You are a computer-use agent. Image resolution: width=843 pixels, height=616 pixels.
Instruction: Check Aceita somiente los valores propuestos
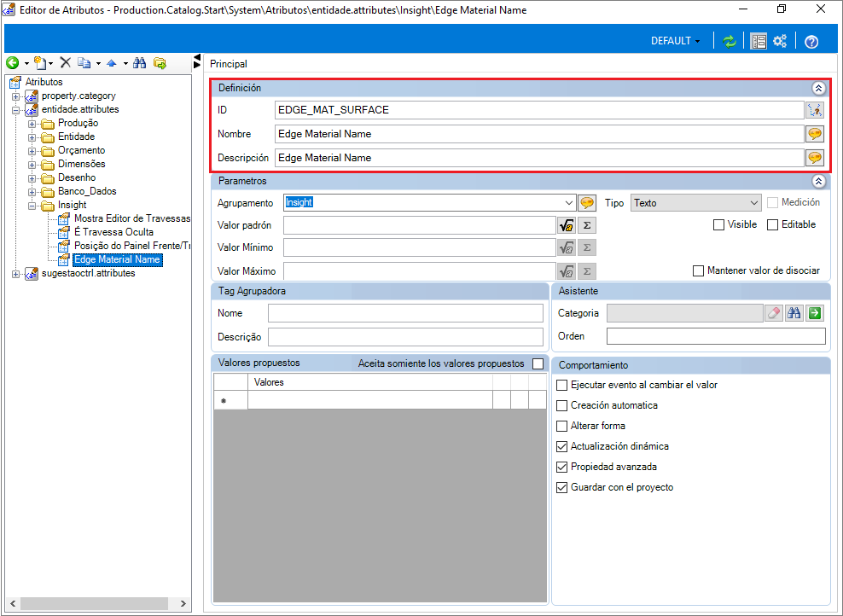point(538,364)
